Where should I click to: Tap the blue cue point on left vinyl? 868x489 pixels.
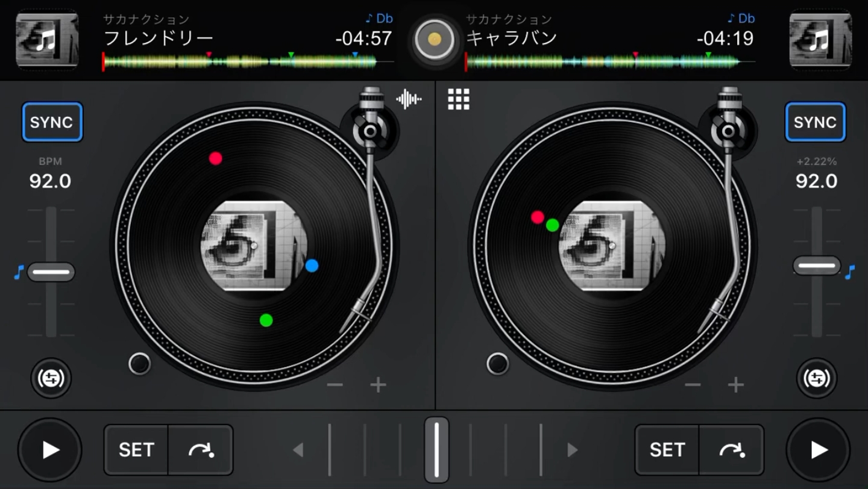coord(312,266)
